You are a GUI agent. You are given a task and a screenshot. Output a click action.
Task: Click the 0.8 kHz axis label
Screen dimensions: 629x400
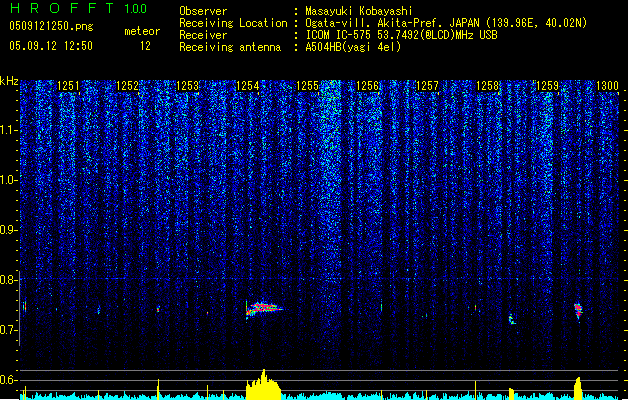click(x=7, y=280)
